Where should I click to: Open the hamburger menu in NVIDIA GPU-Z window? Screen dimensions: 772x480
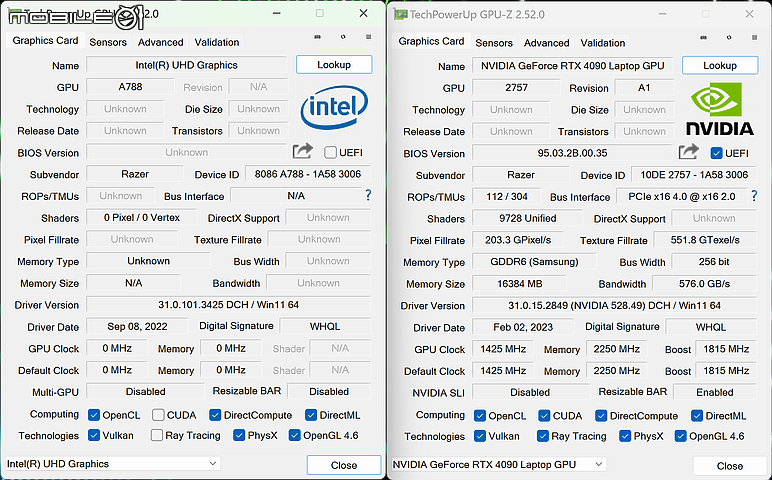(x=754, y=38)
